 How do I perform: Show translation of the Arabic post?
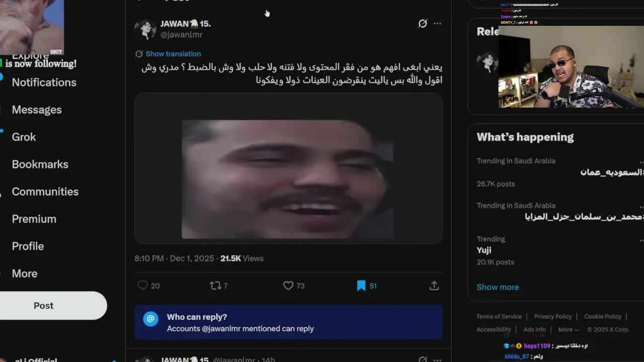[173, 54]
